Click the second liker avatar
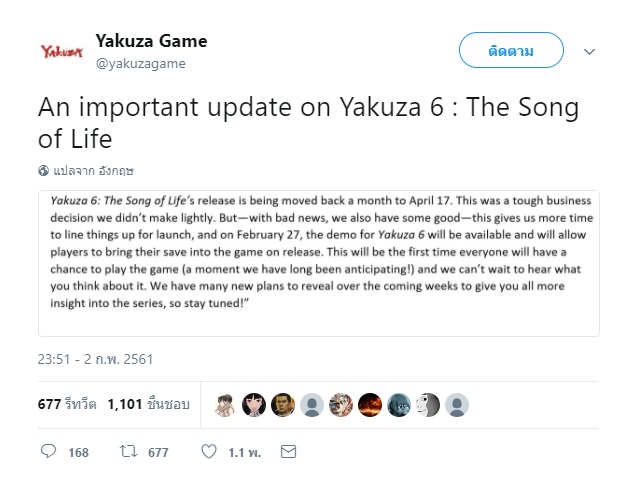The height and width of the screenshot is (477, 635). click(x=254, y=404)
